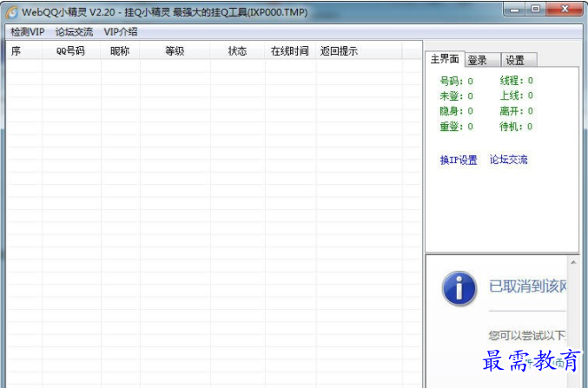The height and width of the screenshot is (388, 588).
Task: Open the VIP介绍 menu
Action: (121, 32)
